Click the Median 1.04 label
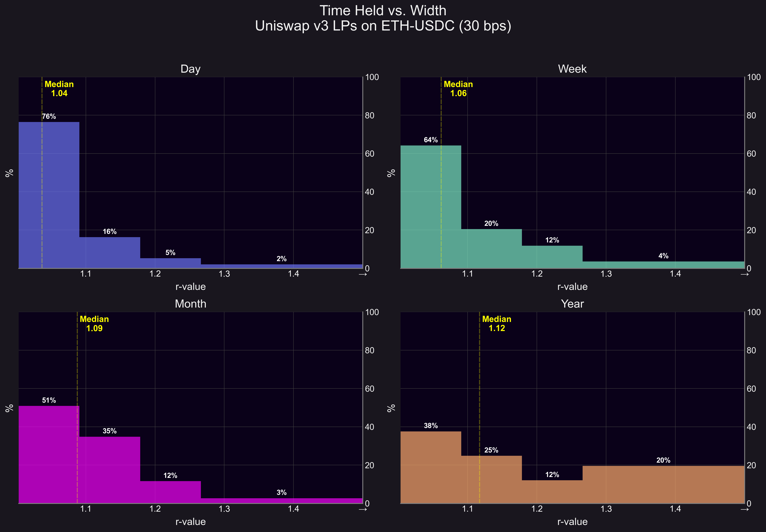The width and height of the screenshot is (766, 532). point(59,89)
